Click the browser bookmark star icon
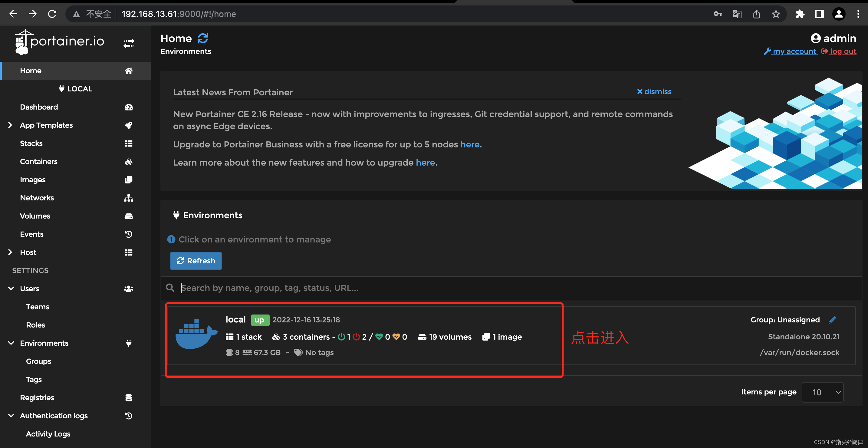 click(776, 14)
